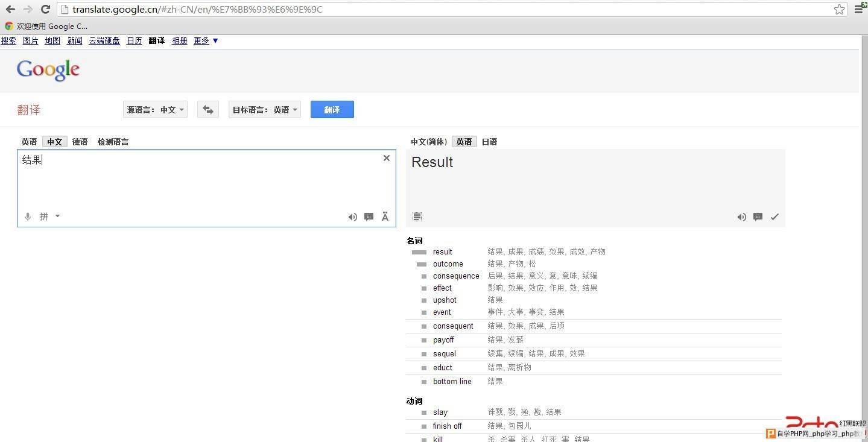Listen to translation speaker icon
The image size is (868, 442).
[742, 217]
